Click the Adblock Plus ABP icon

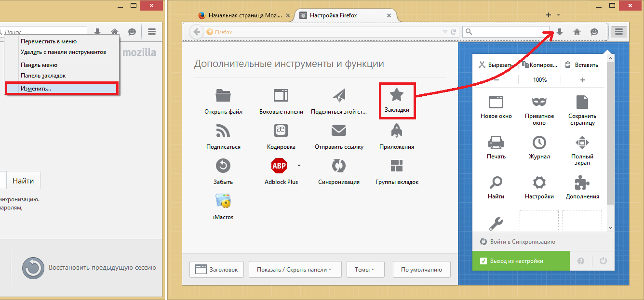pyautogui.click(x=279, y=166)
